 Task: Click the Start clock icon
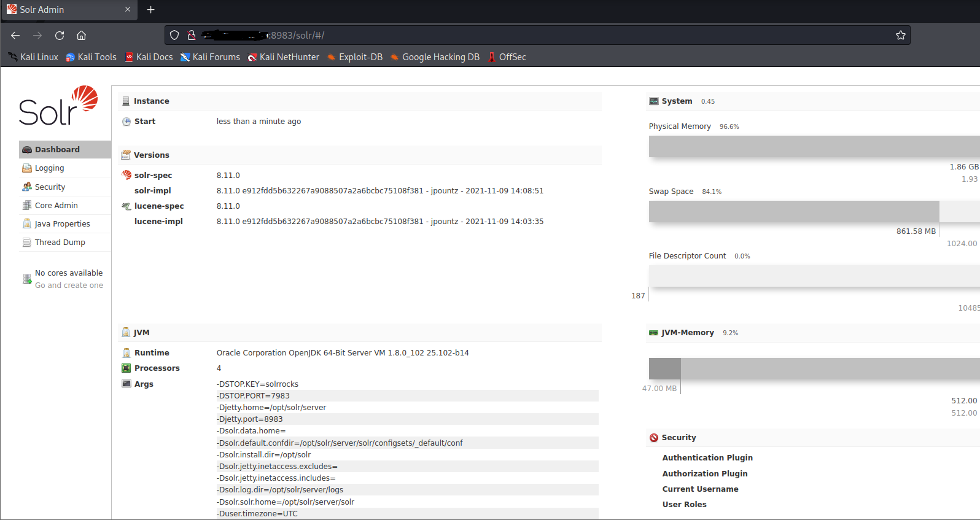tap(126, 122)
